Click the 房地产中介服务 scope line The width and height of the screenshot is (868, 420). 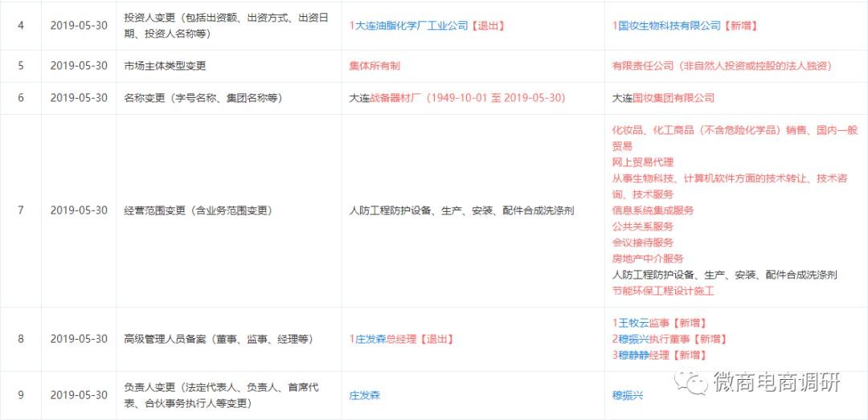648,259
